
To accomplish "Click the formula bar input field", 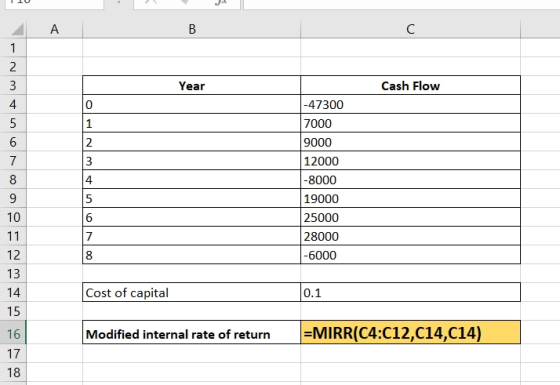I will [x=401, y=4].
